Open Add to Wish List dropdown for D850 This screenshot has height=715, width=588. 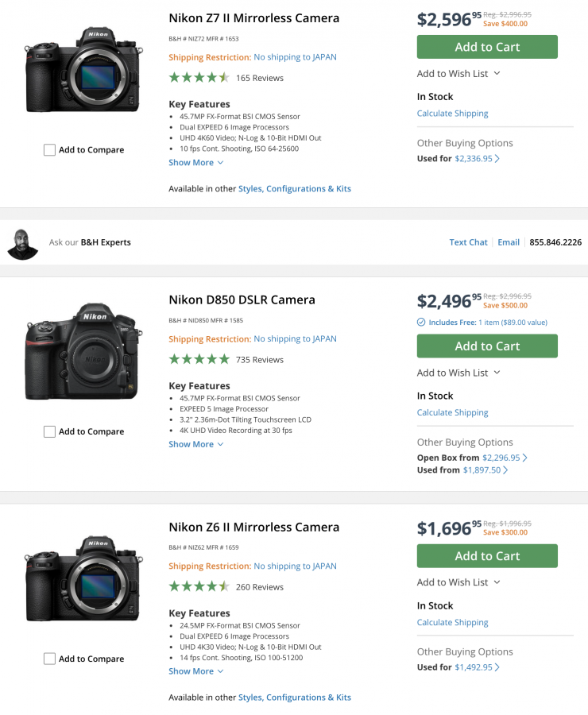coord(458,373)
